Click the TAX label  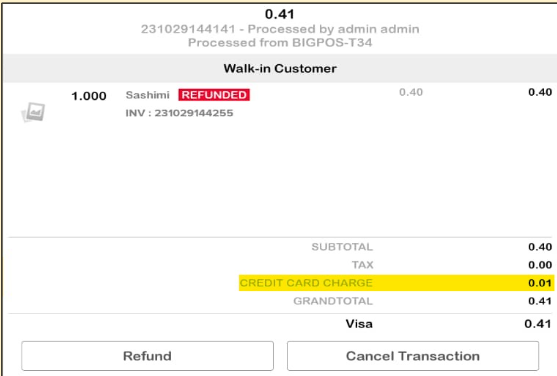pyautogui.click(x=362, y=265)
